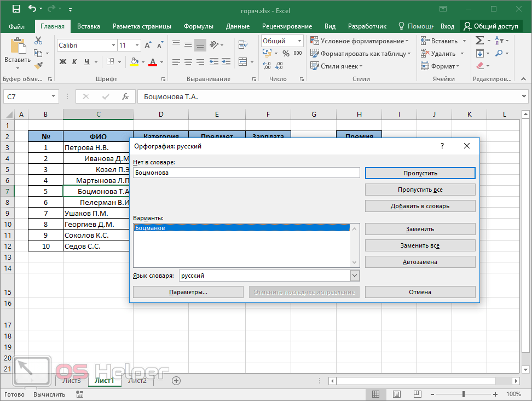Click the Пропустить все button

click(x=420, y=190)
